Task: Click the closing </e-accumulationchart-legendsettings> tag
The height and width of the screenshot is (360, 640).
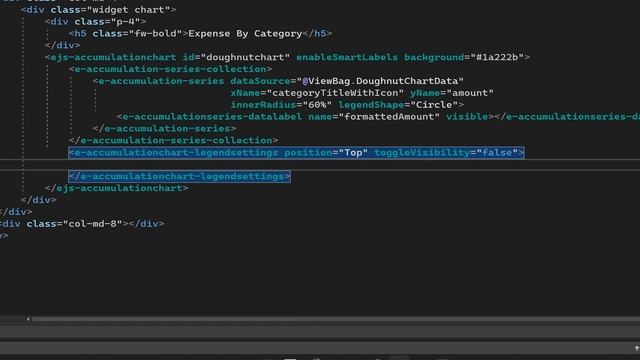Action: pos(179,176)
